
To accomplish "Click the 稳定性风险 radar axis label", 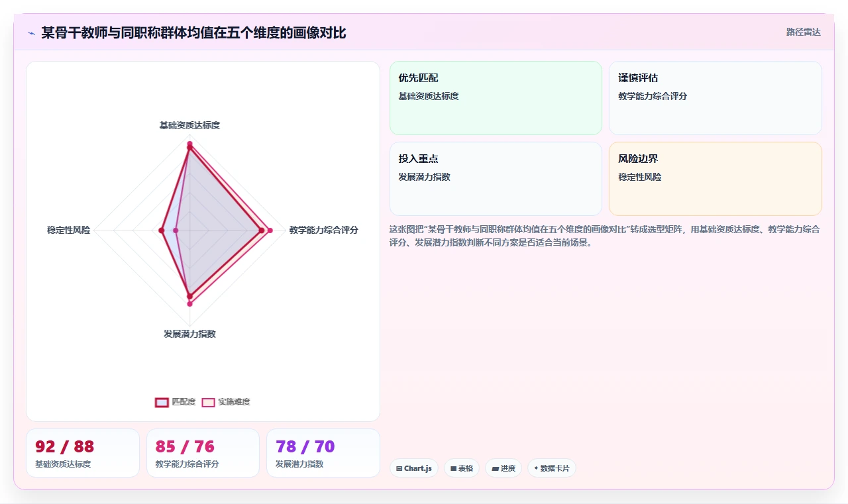I will (x=68, y=230).
